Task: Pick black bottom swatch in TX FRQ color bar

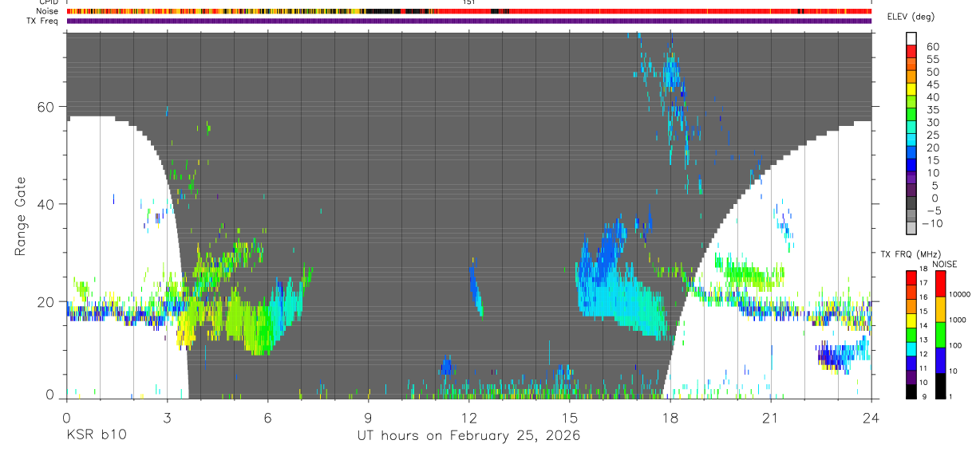Action: point(912,391)
